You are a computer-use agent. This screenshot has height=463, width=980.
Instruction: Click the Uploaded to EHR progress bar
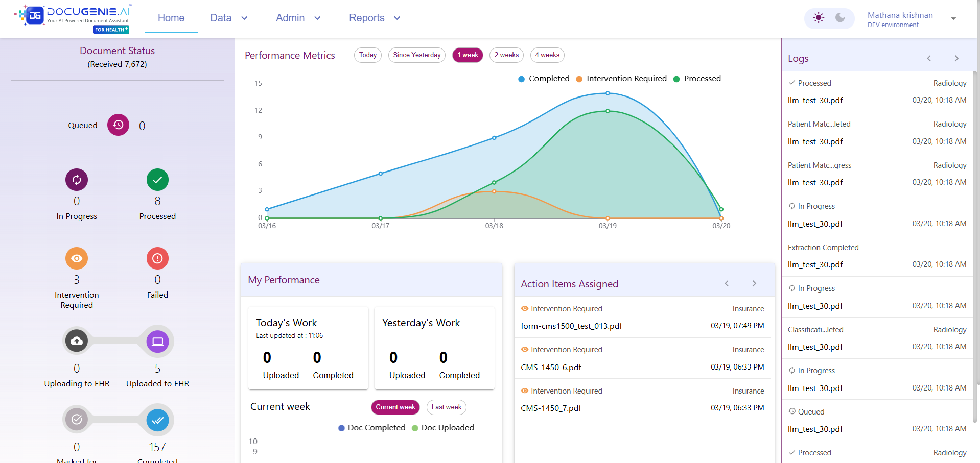116,341
